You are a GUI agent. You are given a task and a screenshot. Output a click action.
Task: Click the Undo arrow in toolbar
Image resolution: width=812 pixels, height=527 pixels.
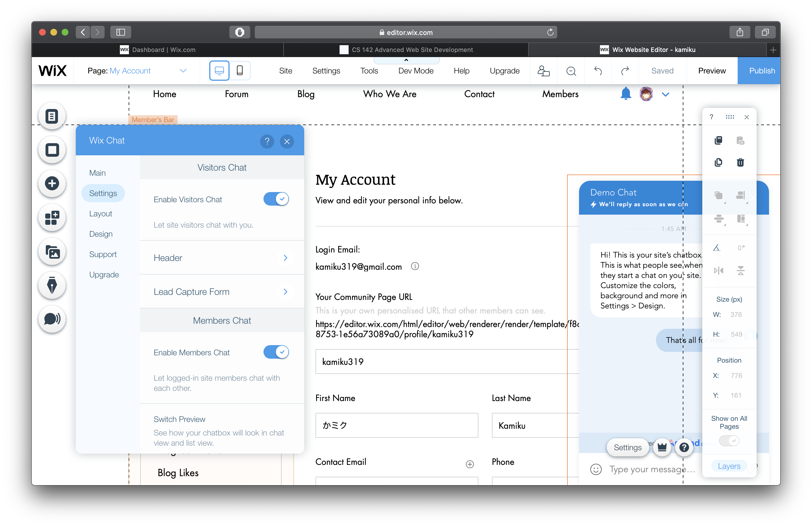click(x=598, y=71)
